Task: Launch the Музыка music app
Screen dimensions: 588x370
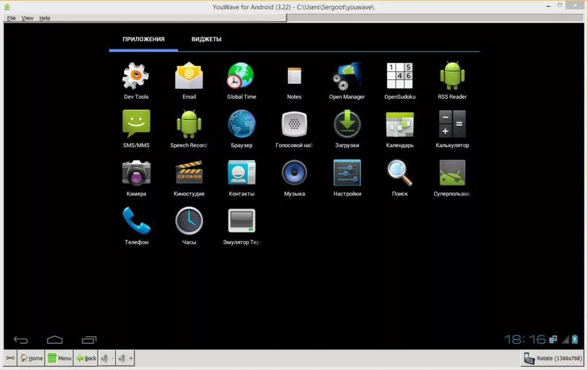Action: click(295, 172)
